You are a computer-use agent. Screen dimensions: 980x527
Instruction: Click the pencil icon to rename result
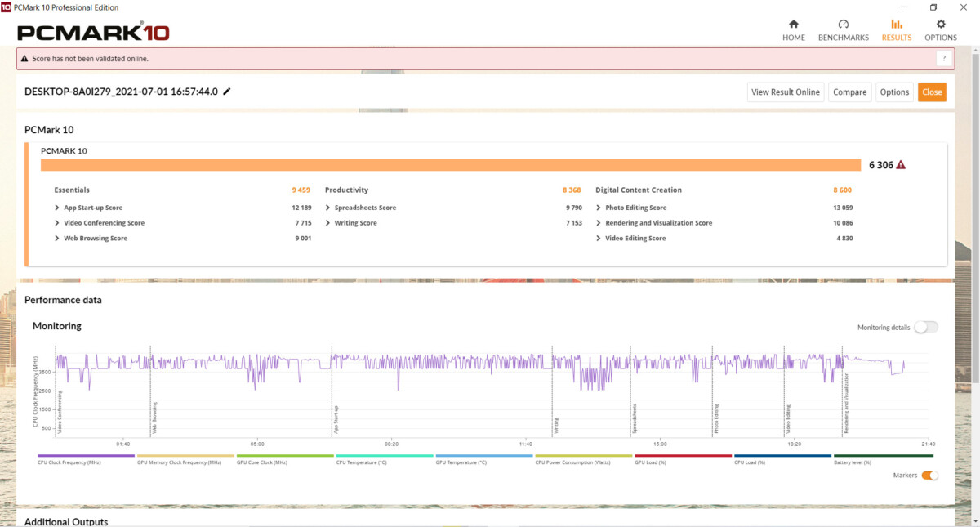227,92
